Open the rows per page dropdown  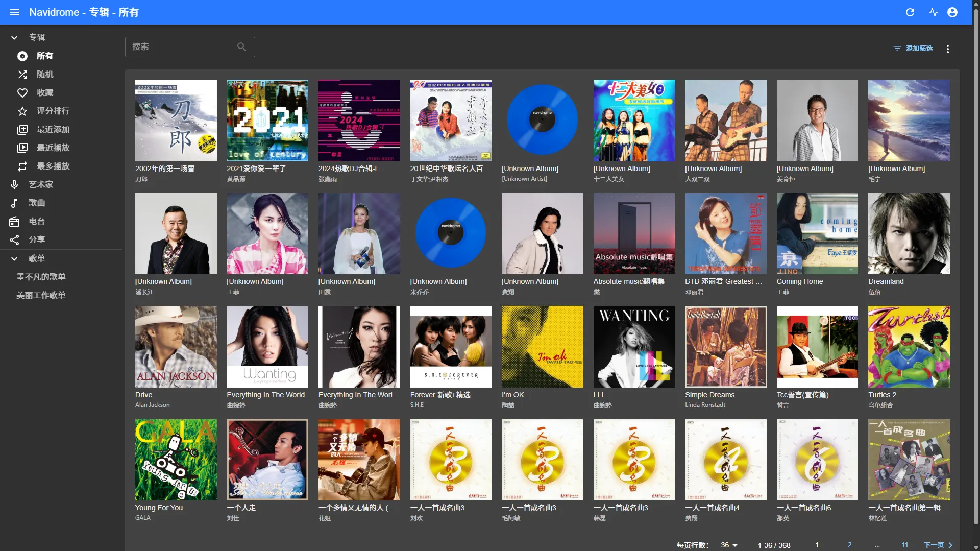729,545
